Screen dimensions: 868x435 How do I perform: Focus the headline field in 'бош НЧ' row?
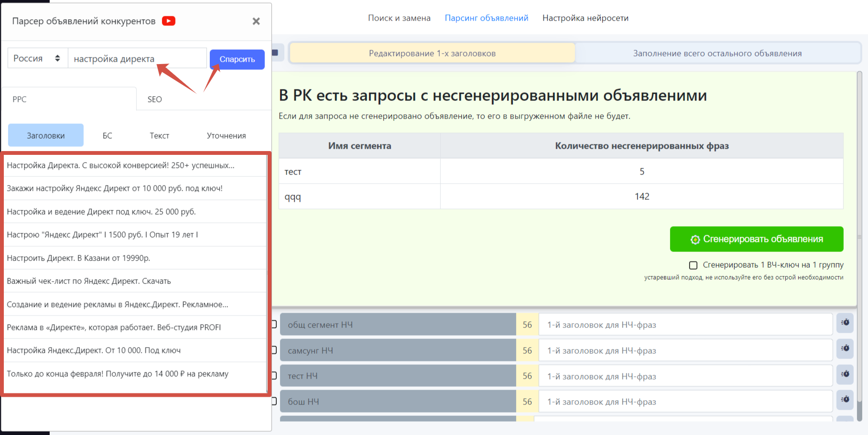click(x=686, y=402)
